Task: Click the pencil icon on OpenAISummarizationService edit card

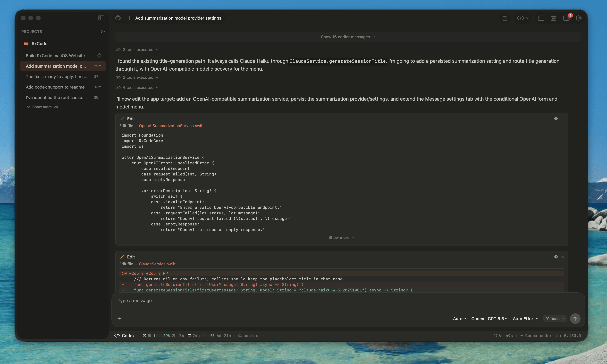Action: point(122,119)
